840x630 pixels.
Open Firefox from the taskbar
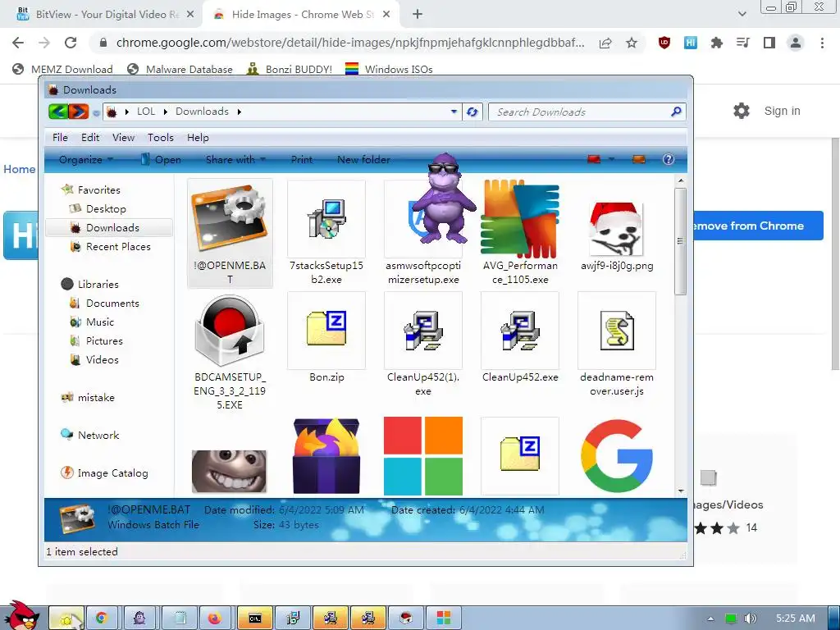pos(214,619)
